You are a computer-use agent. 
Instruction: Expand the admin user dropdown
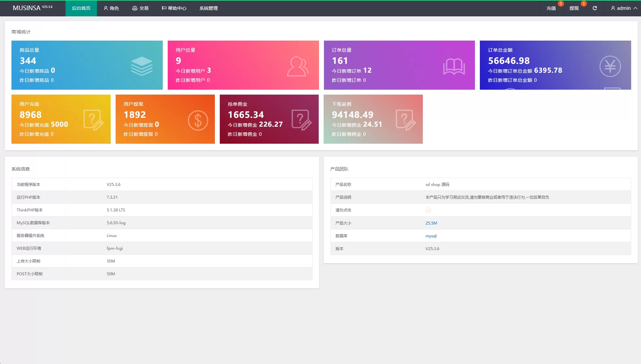[624, 8]
